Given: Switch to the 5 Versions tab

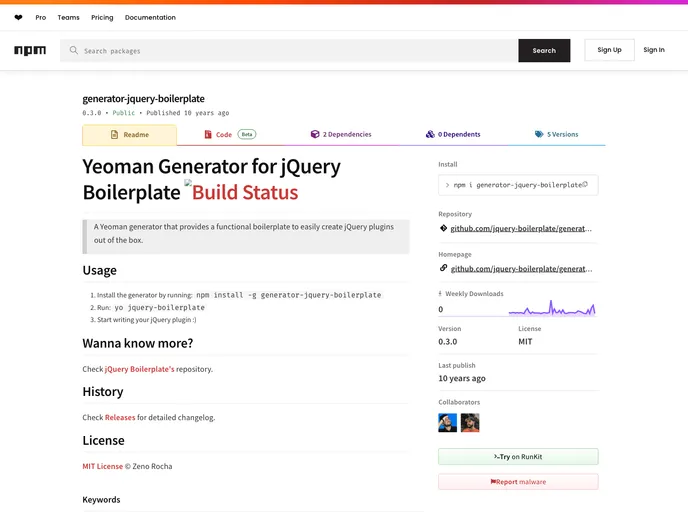Looking at the screenshot, I should tap(556, 134).
